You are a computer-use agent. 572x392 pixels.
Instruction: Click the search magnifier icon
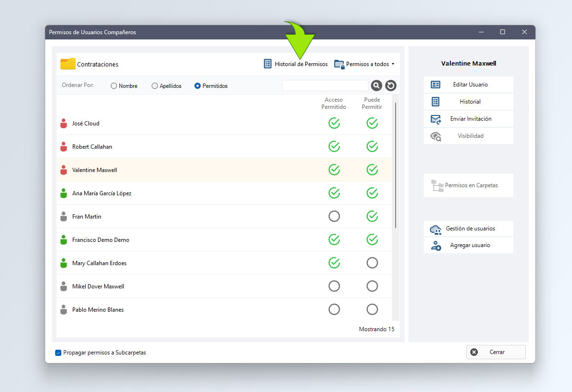(376, 86)
